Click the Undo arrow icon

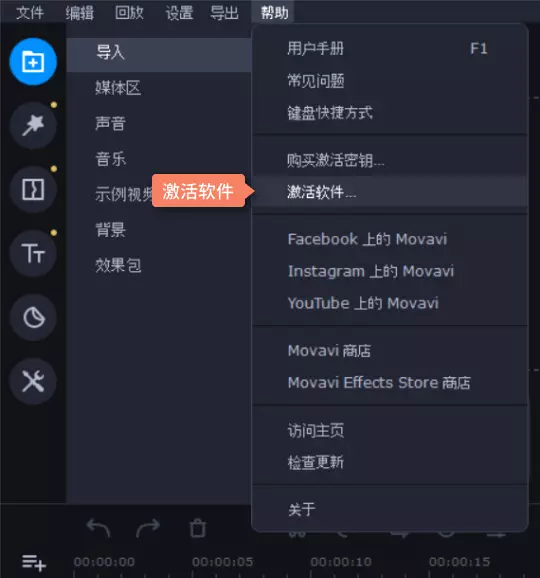98,528
